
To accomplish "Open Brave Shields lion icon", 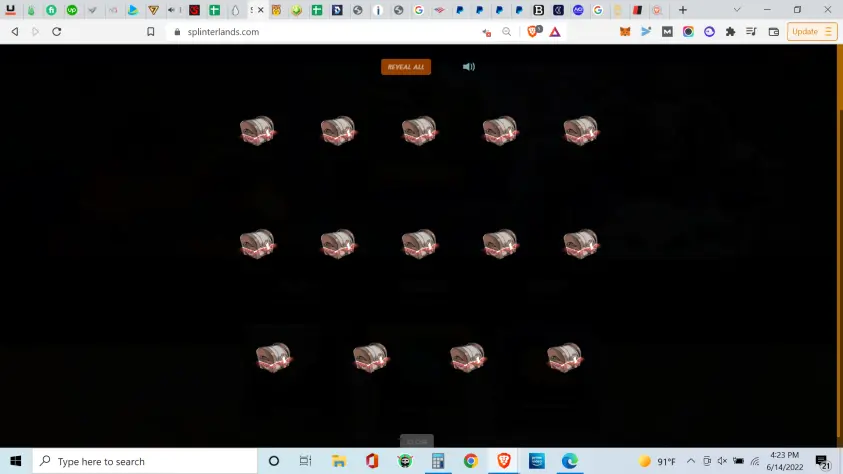I will 533,32.
